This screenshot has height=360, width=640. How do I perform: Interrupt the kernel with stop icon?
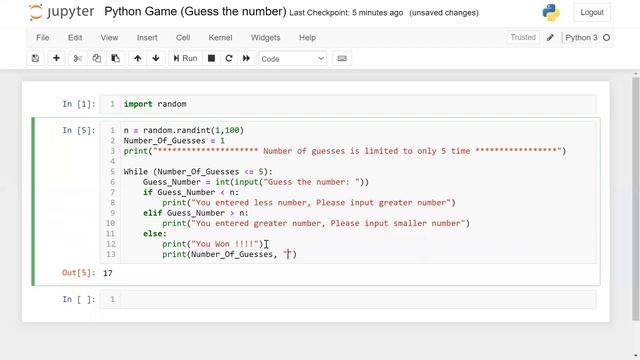(x=211, y=58)
